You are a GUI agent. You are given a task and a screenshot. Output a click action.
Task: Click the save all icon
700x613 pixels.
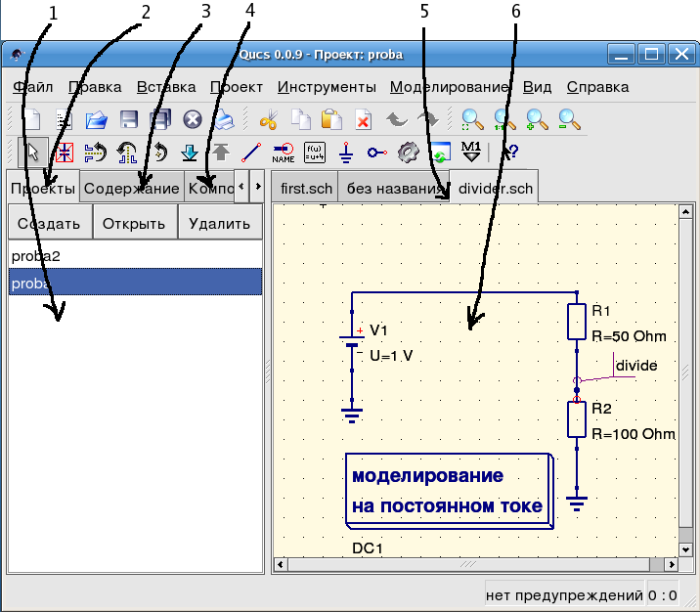coord(160,119)
